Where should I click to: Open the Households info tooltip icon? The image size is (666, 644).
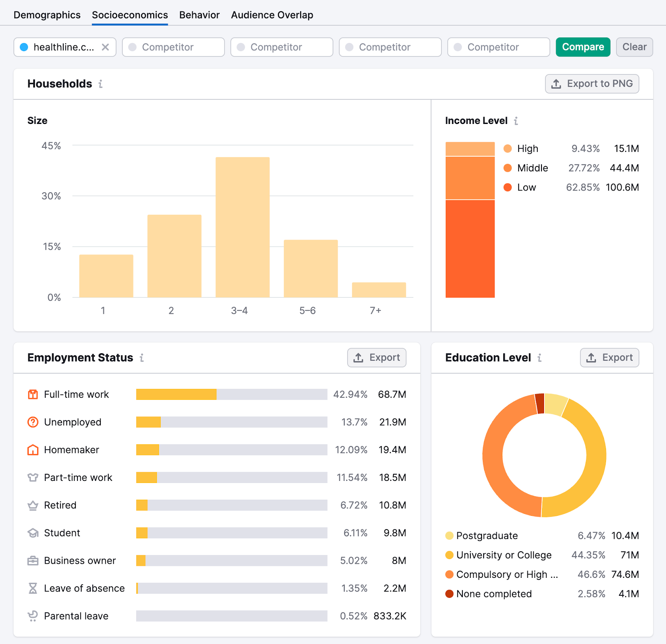[x=100, y=84]
